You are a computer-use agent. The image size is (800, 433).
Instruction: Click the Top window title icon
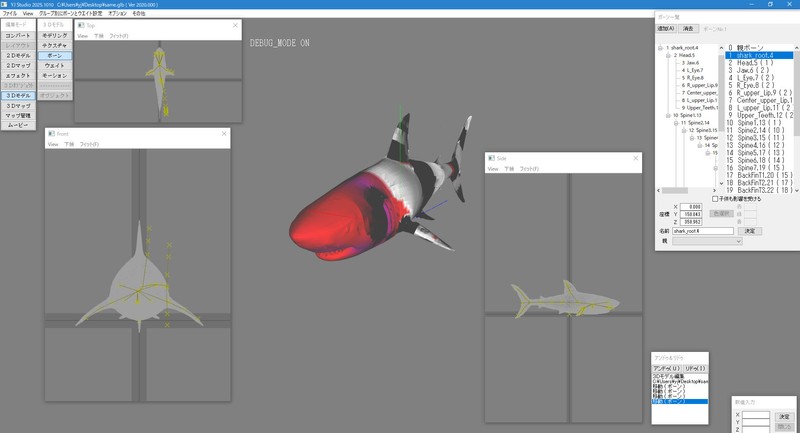(81, 25)
